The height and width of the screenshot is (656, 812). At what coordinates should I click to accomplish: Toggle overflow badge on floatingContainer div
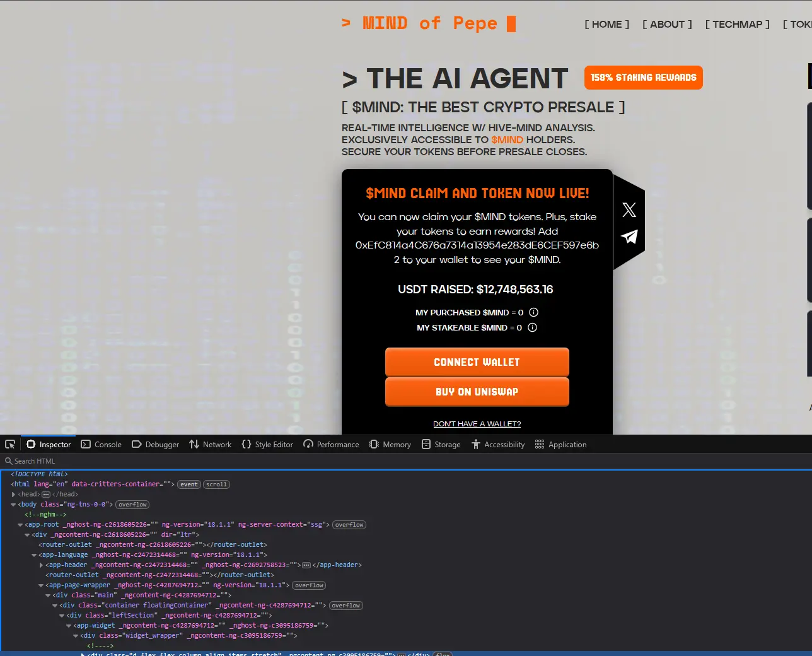point(346,606)
